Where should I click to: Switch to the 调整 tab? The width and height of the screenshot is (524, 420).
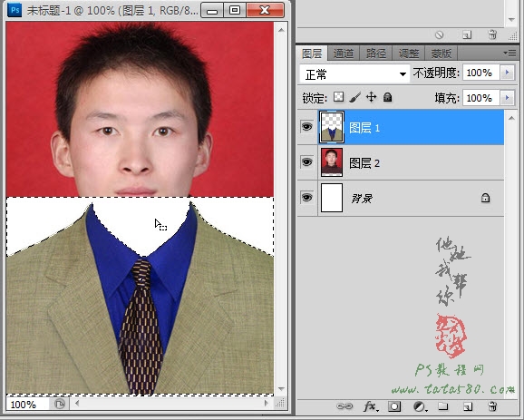408,54
